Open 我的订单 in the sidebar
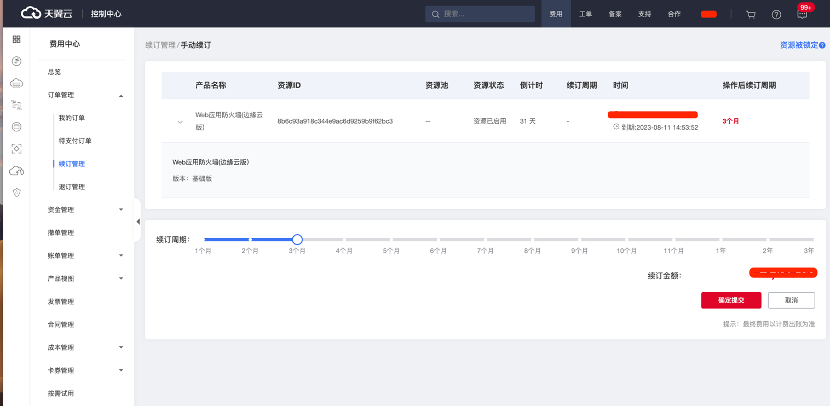The width and height of the screenshot is (830, 406). (x=73, y=118)
